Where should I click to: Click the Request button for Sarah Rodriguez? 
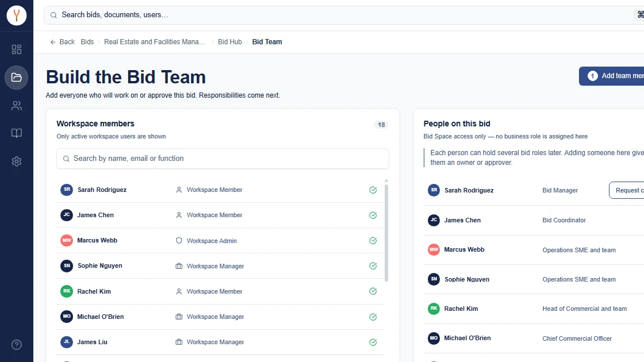coord(626,190)
